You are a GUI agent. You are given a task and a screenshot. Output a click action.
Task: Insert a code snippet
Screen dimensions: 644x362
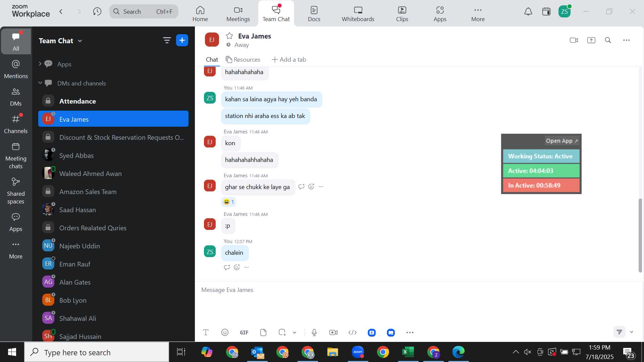tap(353, 333)
